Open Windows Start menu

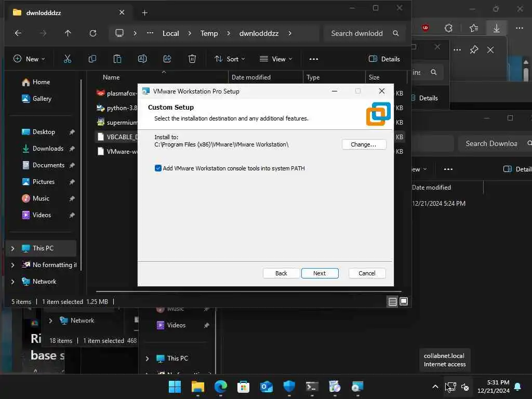click(x=175, y=387)
